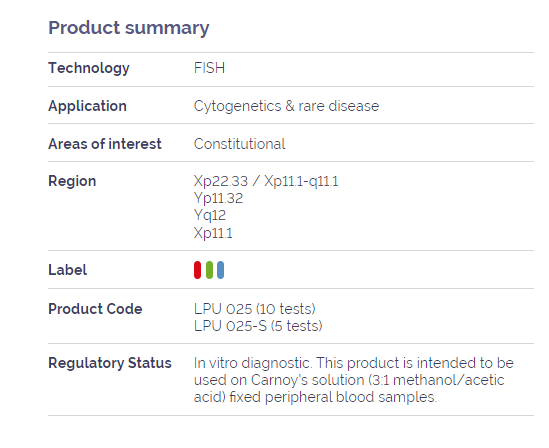
Task: Click the Product summary heading
Action: pos(128,28)
